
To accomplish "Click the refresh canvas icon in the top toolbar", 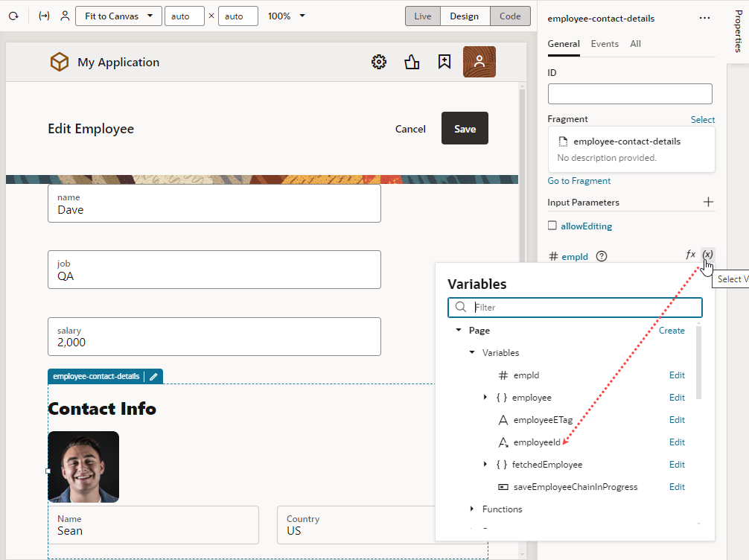I will click(13, 15).
